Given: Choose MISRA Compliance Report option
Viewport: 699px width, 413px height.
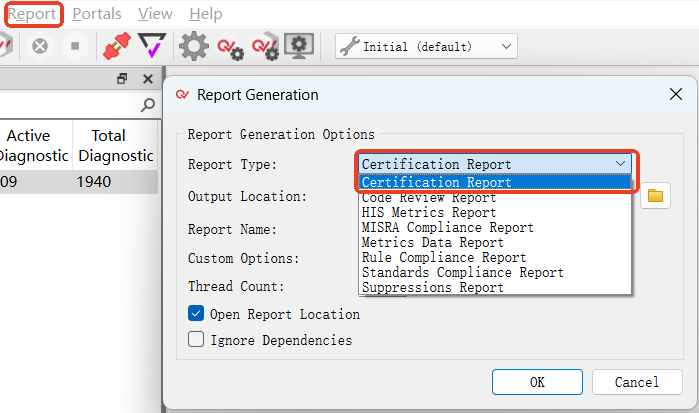Looking at the screenshot, I should pyautogui.click(x=495, y=227).
